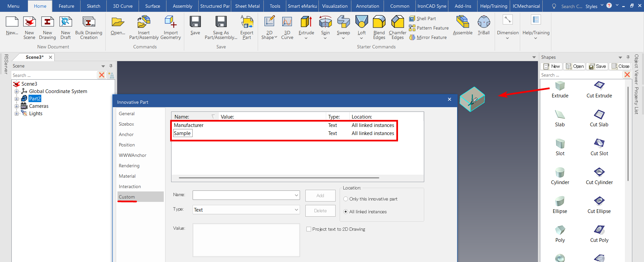Click the Blend Edges icon

point(379,23)
